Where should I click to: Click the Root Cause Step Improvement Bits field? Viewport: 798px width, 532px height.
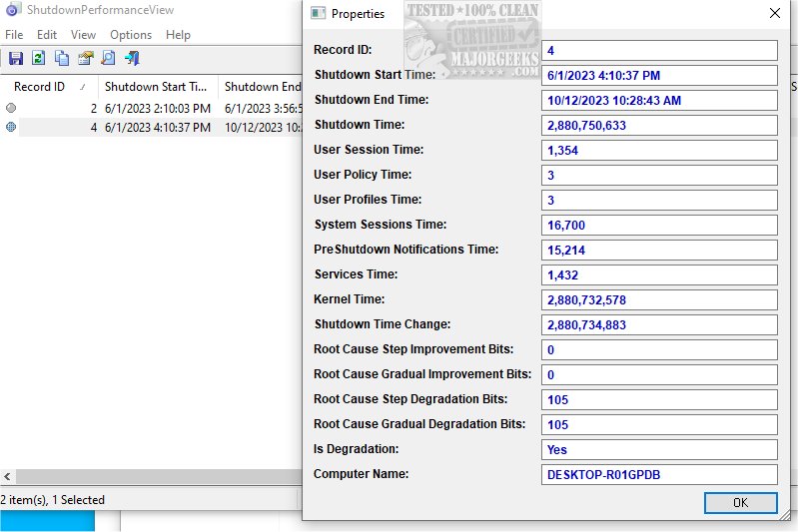[659, 349]
